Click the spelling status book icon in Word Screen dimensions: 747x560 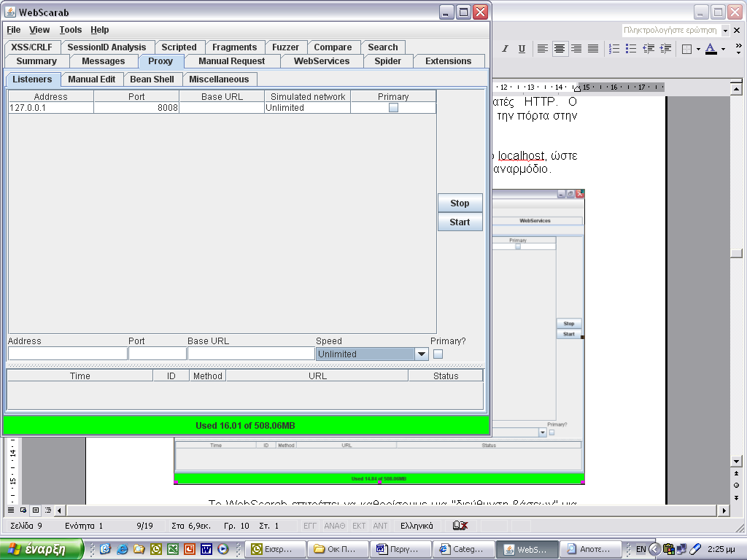click(x=460, y=525)
